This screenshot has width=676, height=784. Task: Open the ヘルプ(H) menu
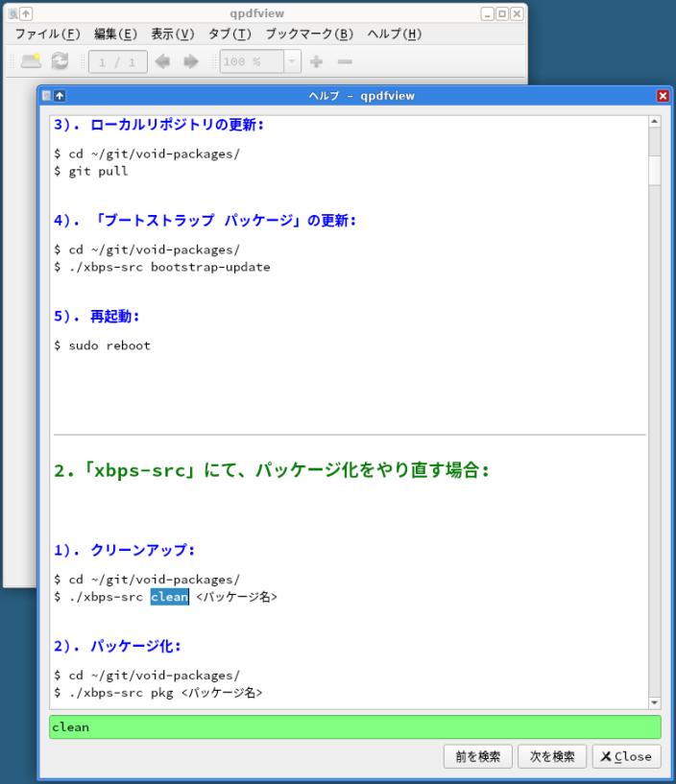tap(395, 34)
